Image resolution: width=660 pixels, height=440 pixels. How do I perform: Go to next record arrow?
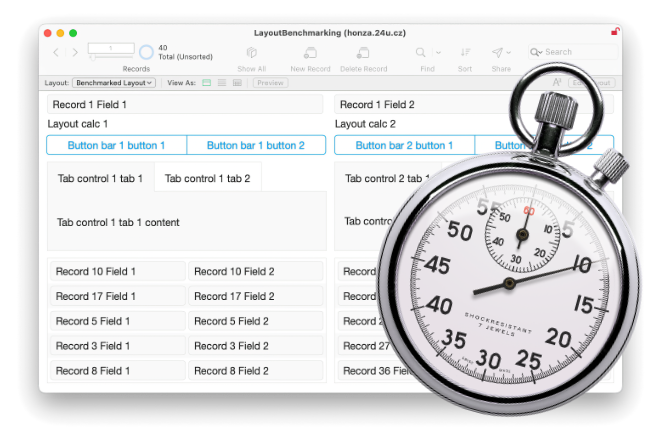click(x=75, y=53)
